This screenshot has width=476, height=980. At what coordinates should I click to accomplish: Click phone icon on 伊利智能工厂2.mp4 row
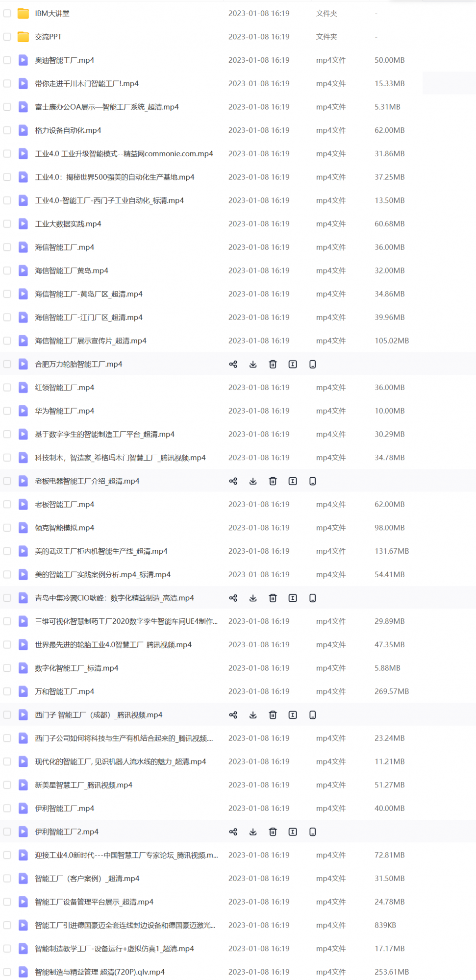coord(312,832)
